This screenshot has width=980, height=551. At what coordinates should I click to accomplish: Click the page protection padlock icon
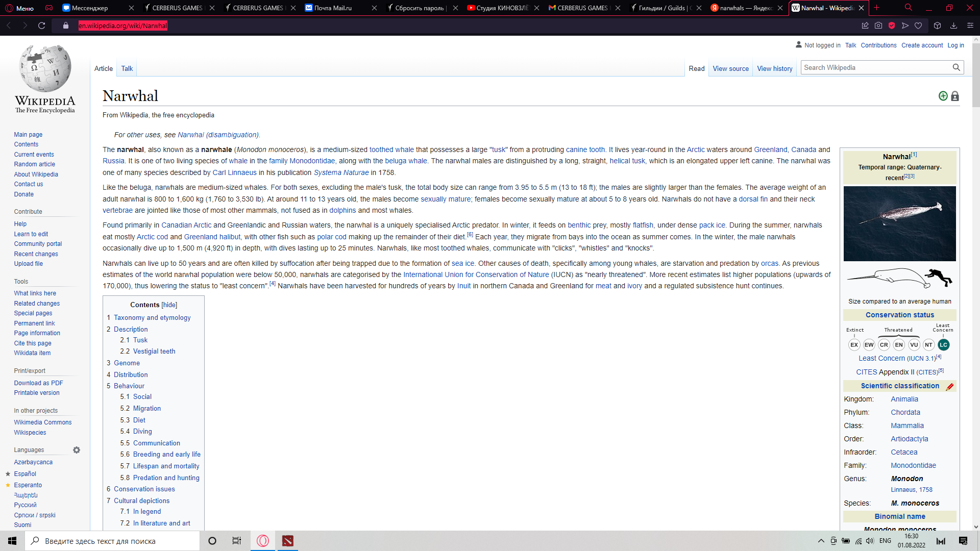pyautogui.click(x=955, y=96)
